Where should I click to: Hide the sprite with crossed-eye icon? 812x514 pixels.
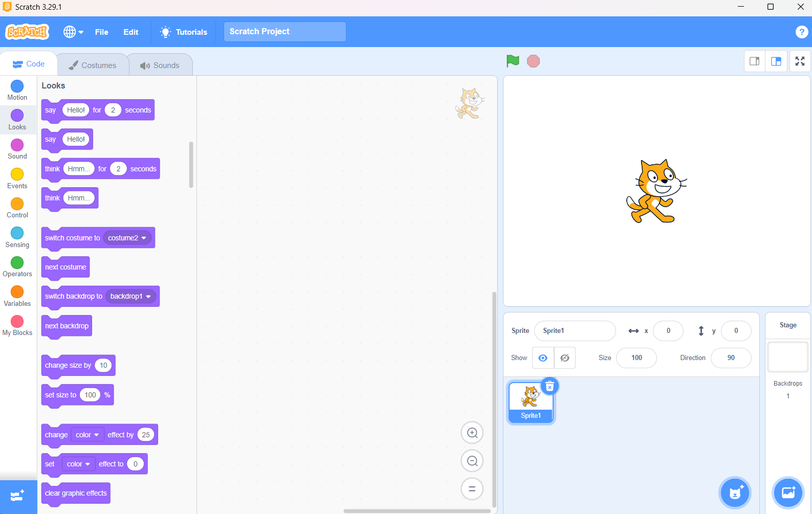tap(565, 358)
